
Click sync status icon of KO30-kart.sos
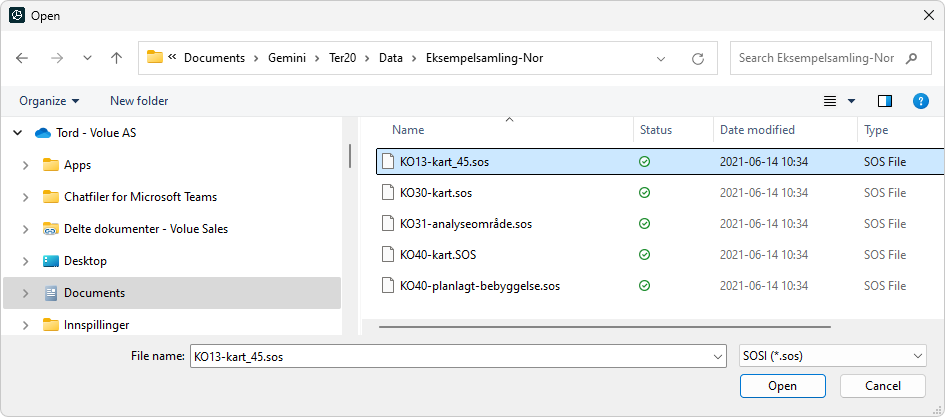(x=644, y=193)
